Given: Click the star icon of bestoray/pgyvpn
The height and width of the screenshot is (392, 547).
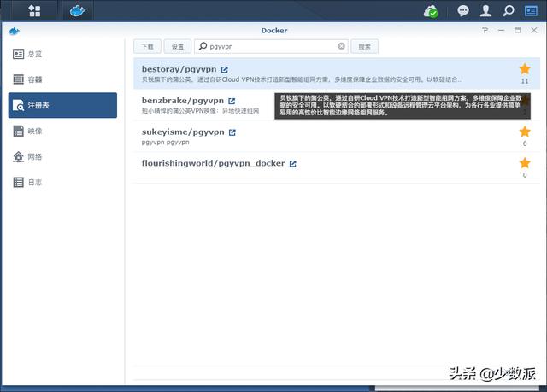Looking at the screenshot, I should (525, 69).
